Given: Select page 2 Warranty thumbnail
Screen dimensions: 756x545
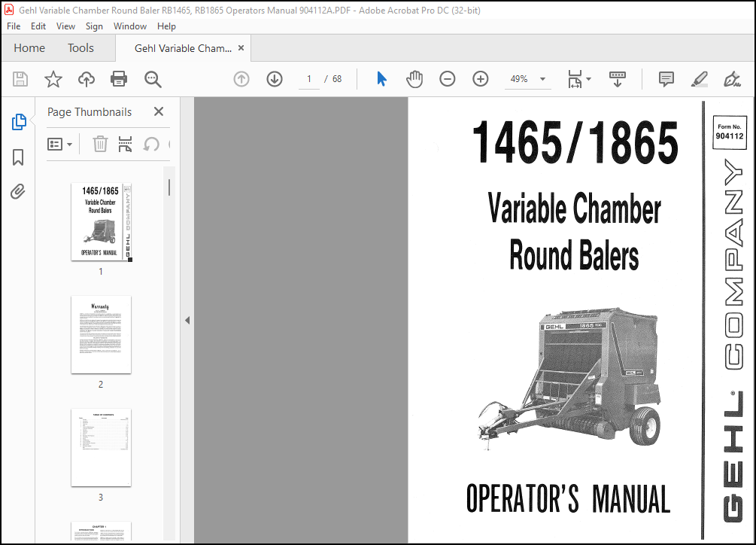Looking at the screenshot, I should 101,335.
